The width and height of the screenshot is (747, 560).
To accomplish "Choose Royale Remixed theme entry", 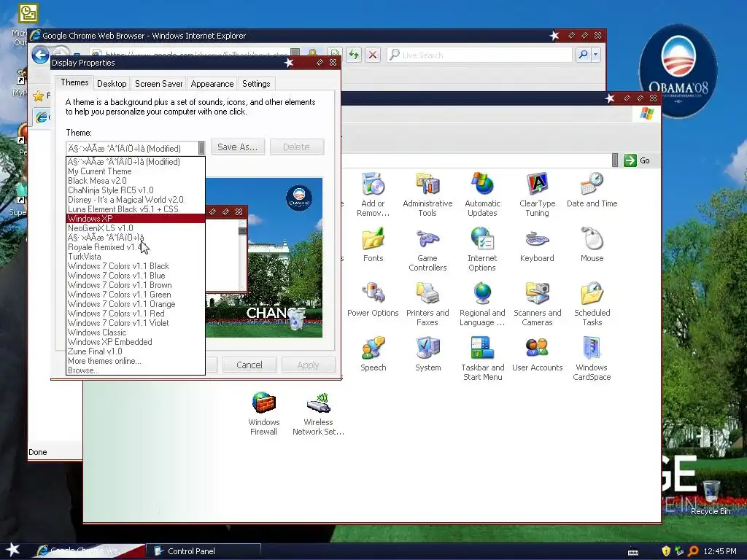I will click(x=136, y=247).
